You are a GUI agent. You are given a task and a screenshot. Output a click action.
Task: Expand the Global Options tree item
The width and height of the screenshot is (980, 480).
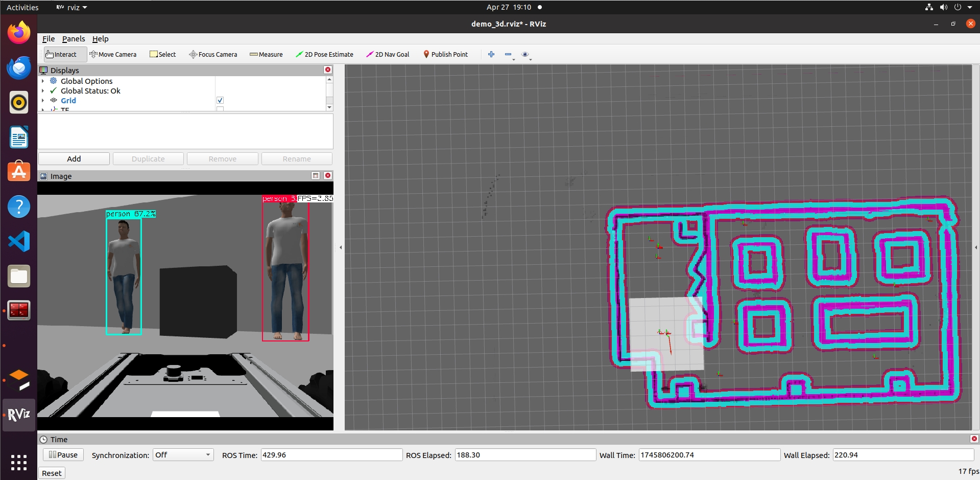pyautogui.click(x=43, y=81)
